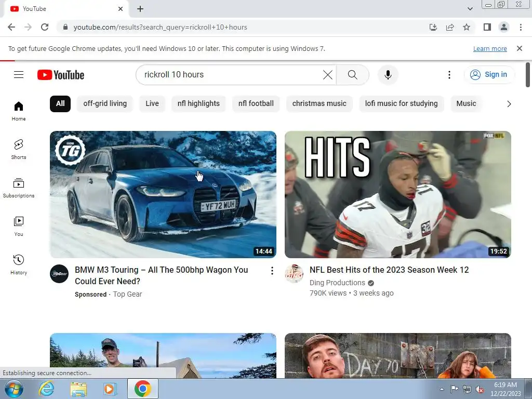Viewport: 532px width, 399px height.
Task: Click the taskbar clock
Action: point(506,389)
